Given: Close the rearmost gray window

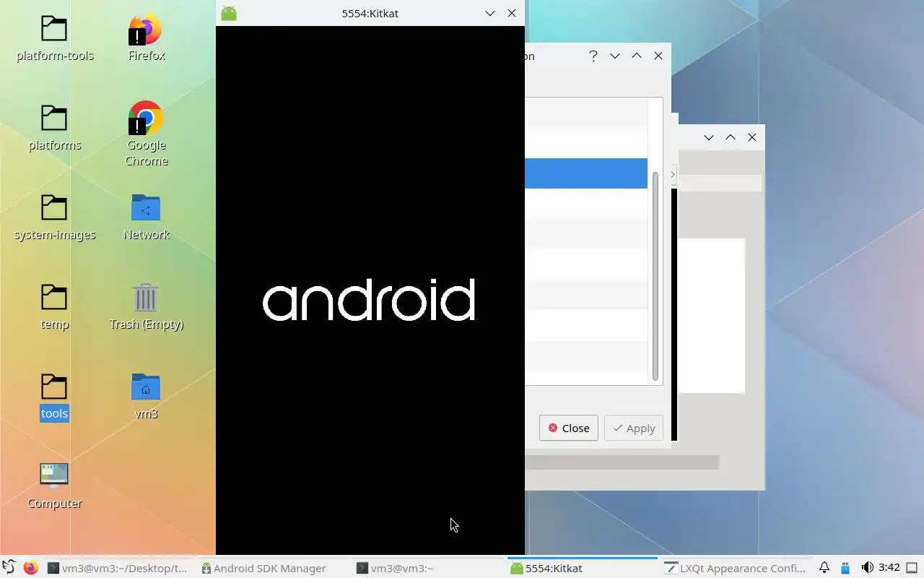Looking at the screenshot, I should coord(752,137).
